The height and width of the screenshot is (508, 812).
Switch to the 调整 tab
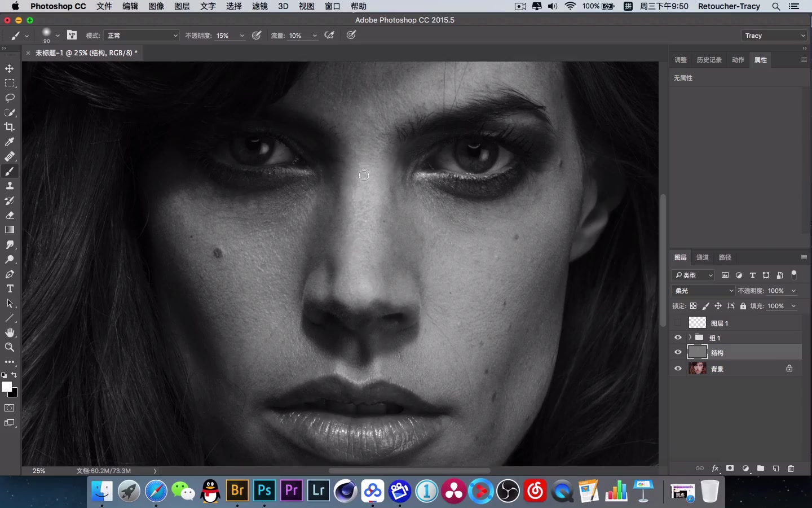pos(681,60)
